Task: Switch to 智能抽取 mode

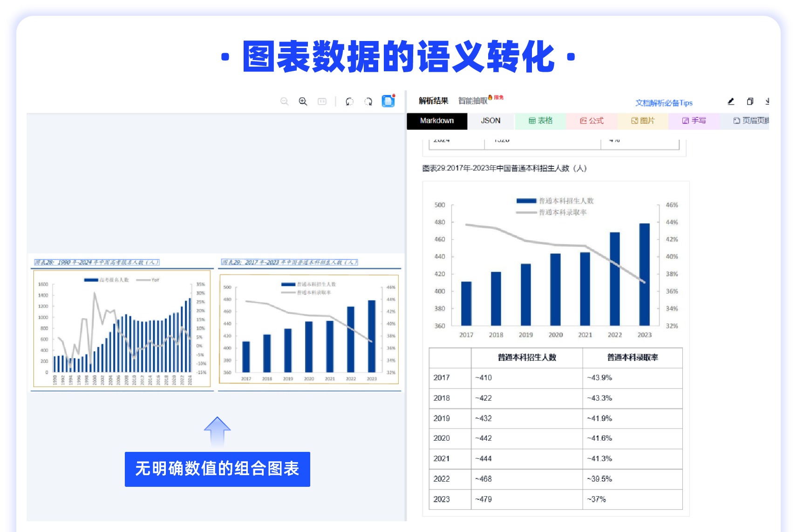Action: (x=473, y=99)
